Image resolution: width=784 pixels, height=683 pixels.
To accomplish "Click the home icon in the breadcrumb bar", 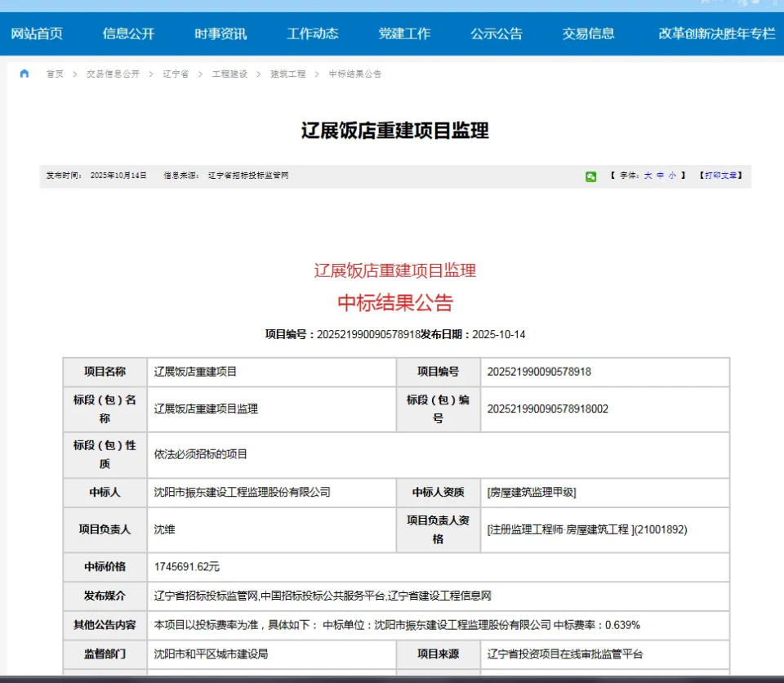I will [x=24, y=74].
